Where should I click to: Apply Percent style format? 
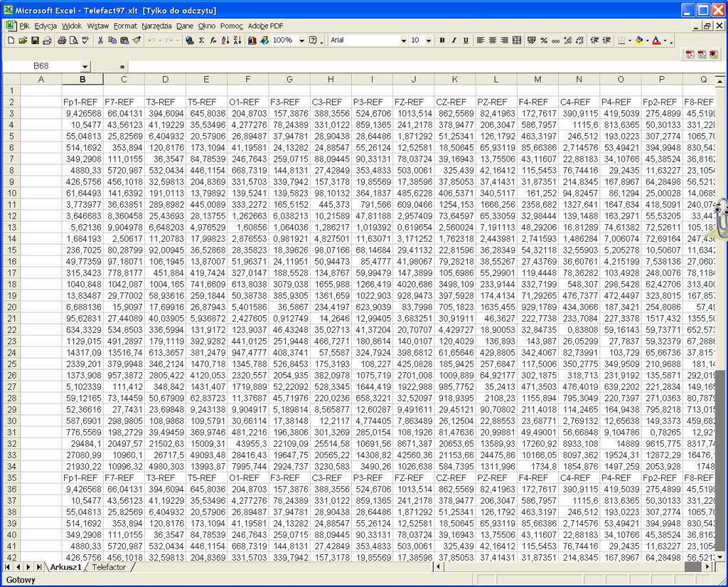click(x=544, y=41)
